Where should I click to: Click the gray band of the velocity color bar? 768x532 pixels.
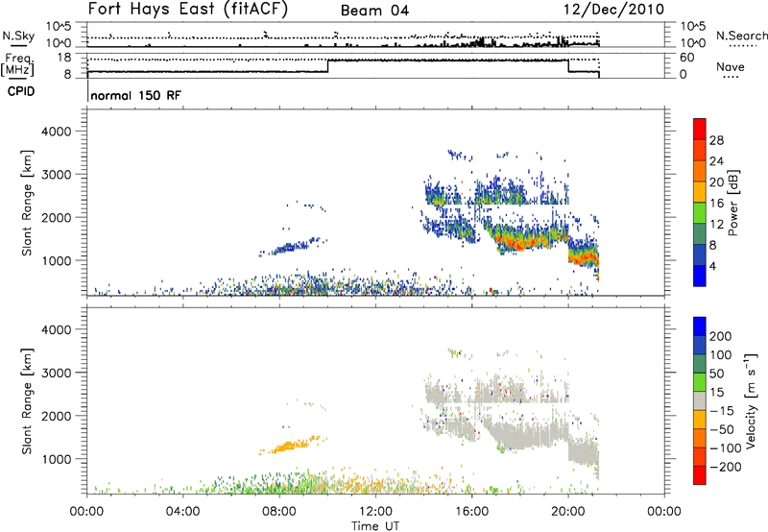(x=700, y=400)
